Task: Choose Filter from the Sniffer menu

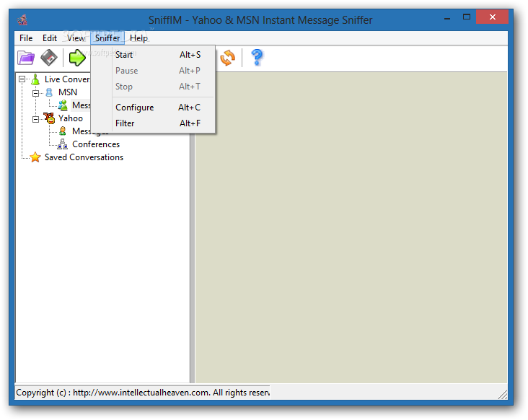Action: (x=154, y=123)
